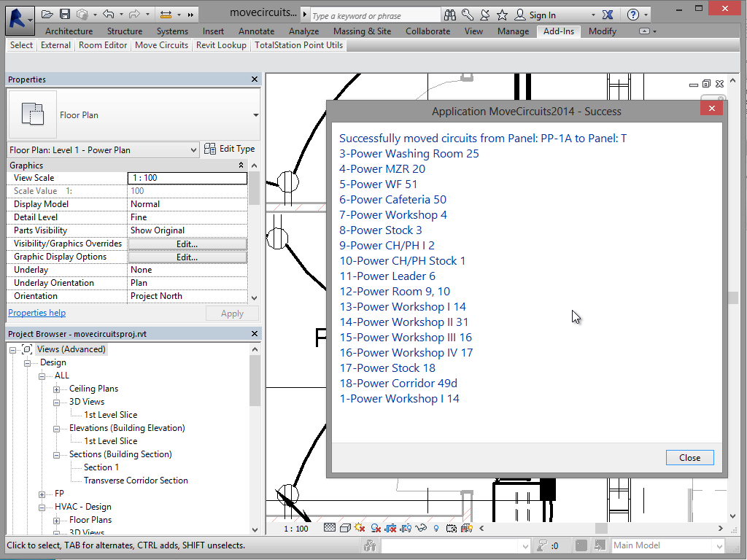The width and height of the screenshot is (747, 560).
Task: Open the Revit application menu button
Action: (x=20, y=20)
